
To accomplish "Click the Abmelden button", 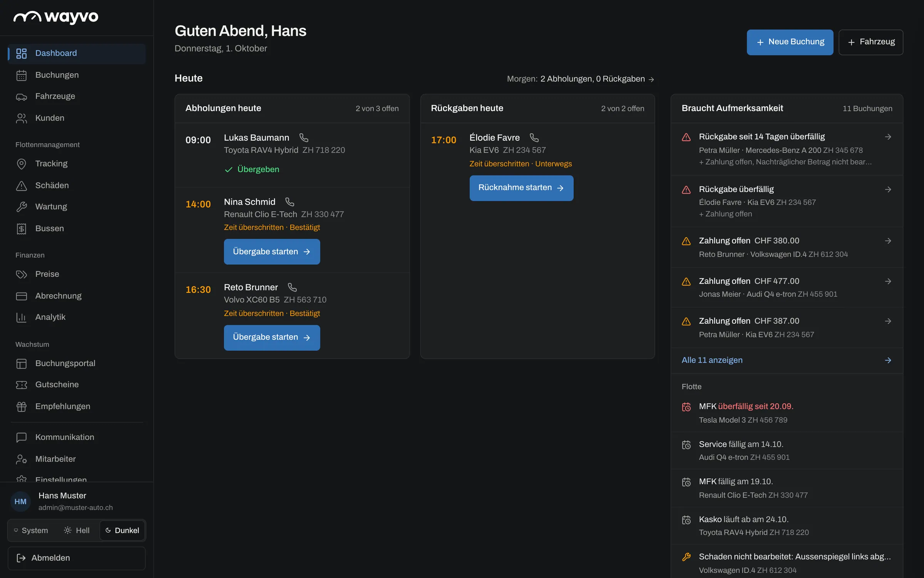I will click(x=77, y=558).
